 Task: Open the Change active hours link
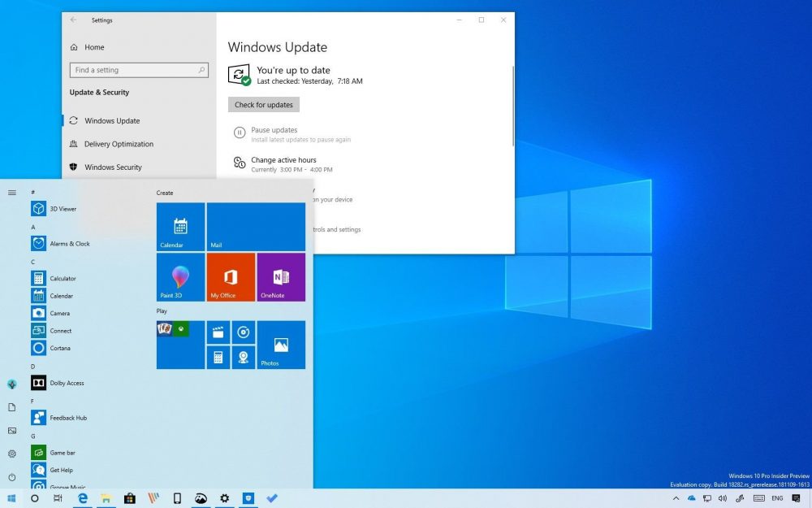[283, 159]
